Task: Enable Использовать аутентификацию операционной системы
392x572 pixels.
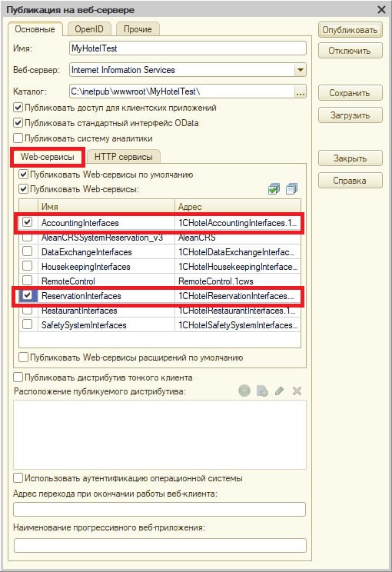Action: point(18,478)
